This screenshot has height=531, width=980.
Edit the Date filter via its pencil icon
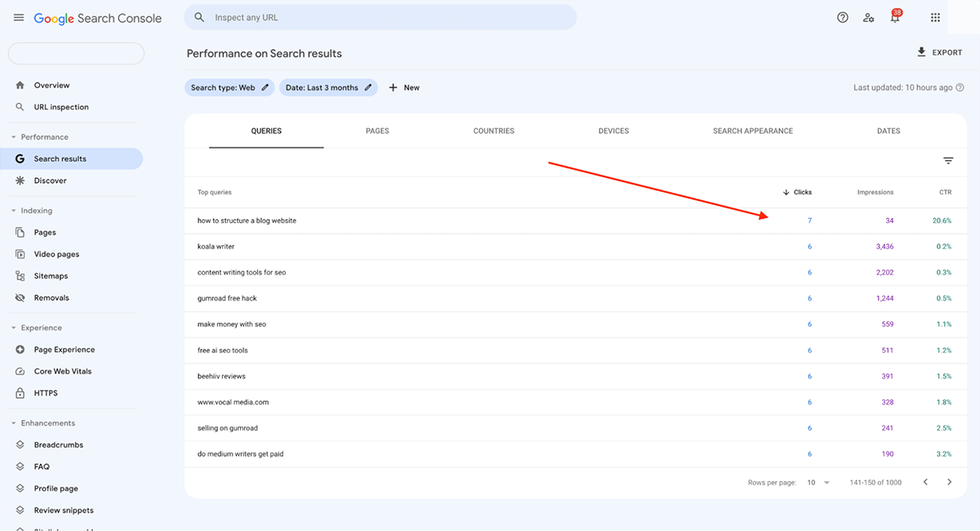pyautogui.click(x=367, y=87)
